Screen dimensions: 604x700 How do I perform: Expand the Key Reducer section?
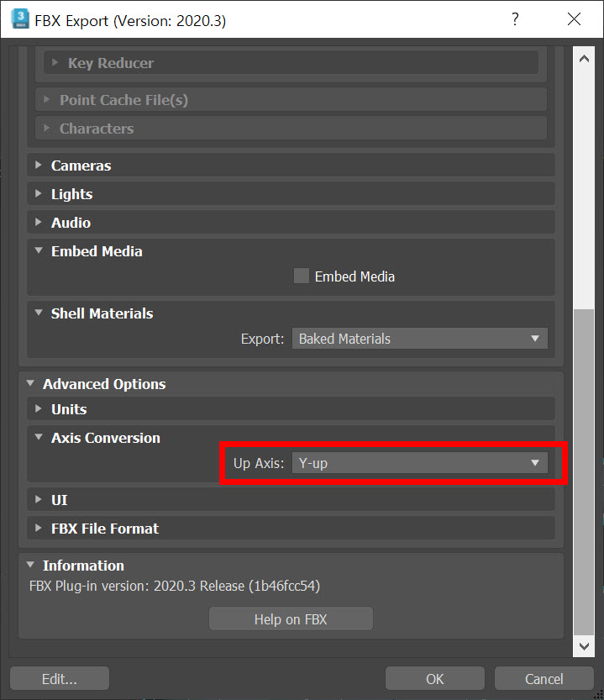[291, 63]
